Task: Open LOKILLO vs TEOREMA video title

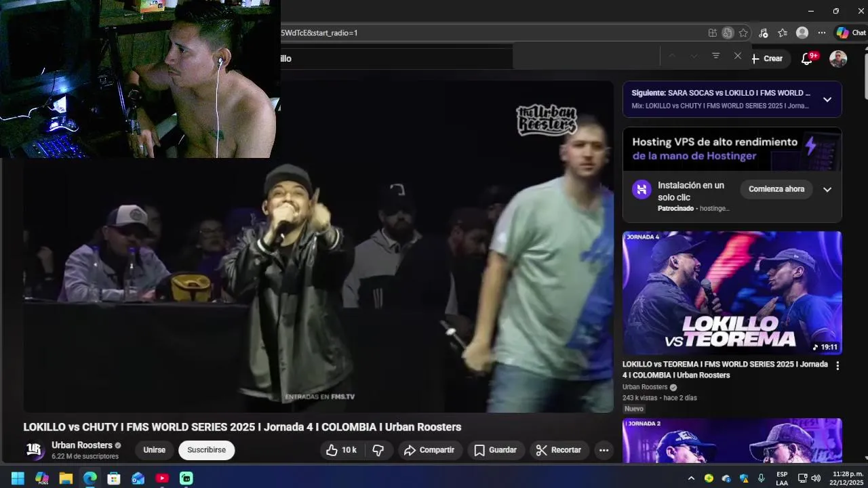Action: [x=725, y=369]
